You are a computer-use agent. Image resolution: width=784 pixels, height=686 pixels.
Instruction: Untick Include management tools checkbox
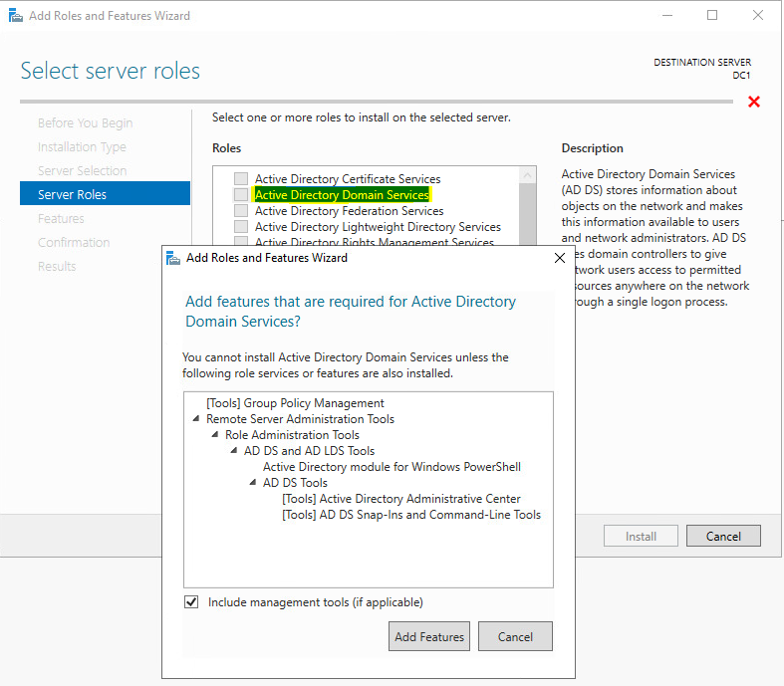coord(191,602)
